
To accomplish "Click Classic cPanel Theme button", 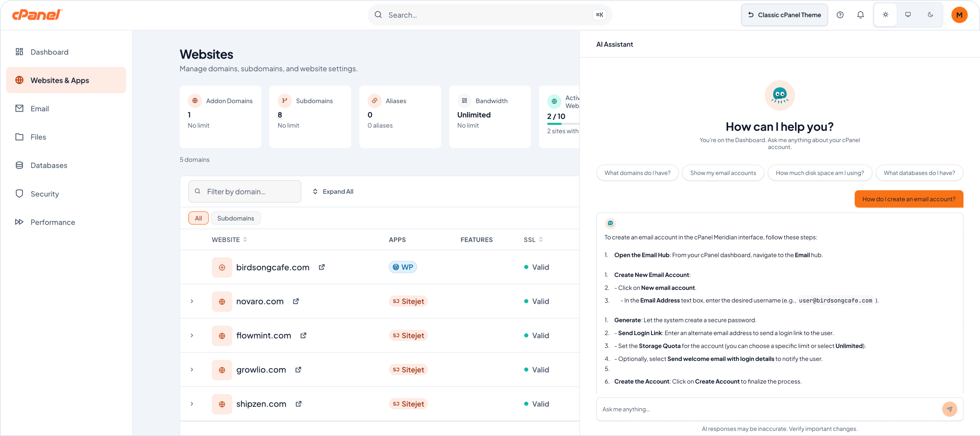I will point(784,15).
